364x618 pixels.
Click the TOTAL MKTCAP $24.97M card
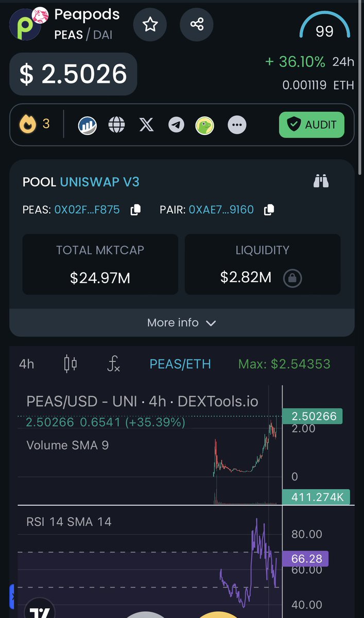pyautogui.click(x=100, y=265)
